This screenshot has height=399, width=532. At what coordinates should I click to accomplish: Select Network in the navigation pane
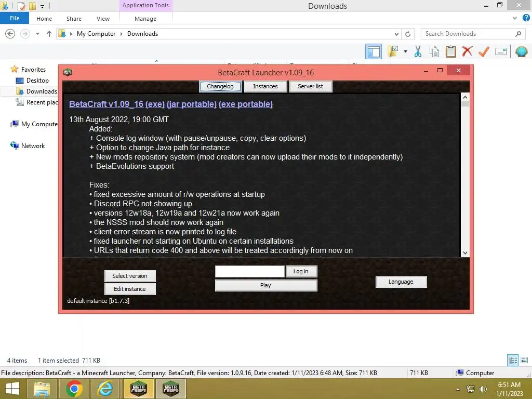coord(33,146)
